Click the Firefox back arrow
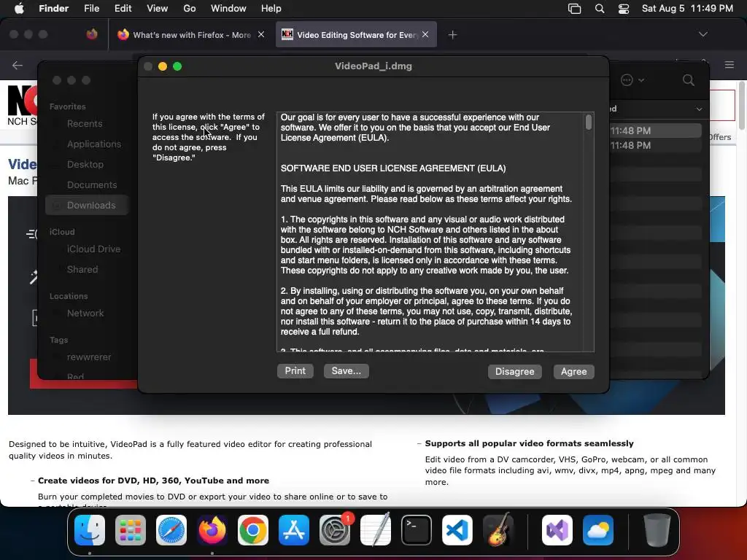Viewport: 747px width, 560px height. point(18,65)
